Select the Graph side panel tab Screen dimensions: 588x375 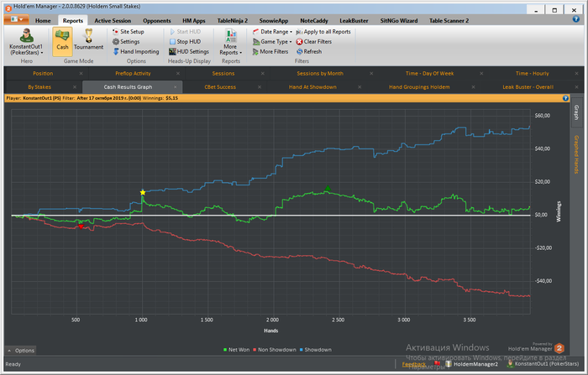(576, 112)
